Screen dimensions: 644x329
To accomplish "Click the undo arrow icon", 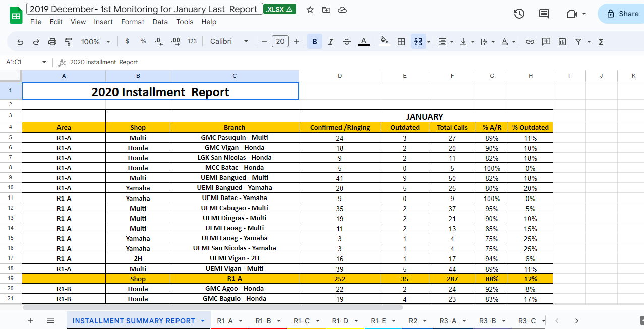I will [20, 42].
